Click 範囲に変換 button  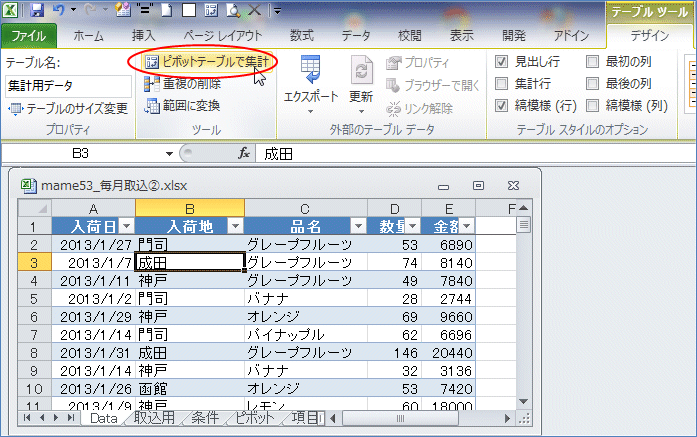[182, 106]
